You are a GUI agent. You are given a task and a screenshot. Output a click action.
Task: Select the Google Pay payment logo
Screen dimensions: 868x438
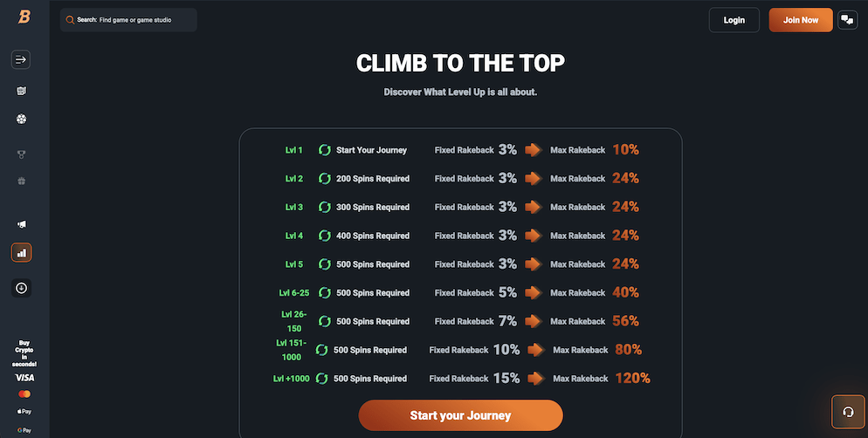pos(24,429)
